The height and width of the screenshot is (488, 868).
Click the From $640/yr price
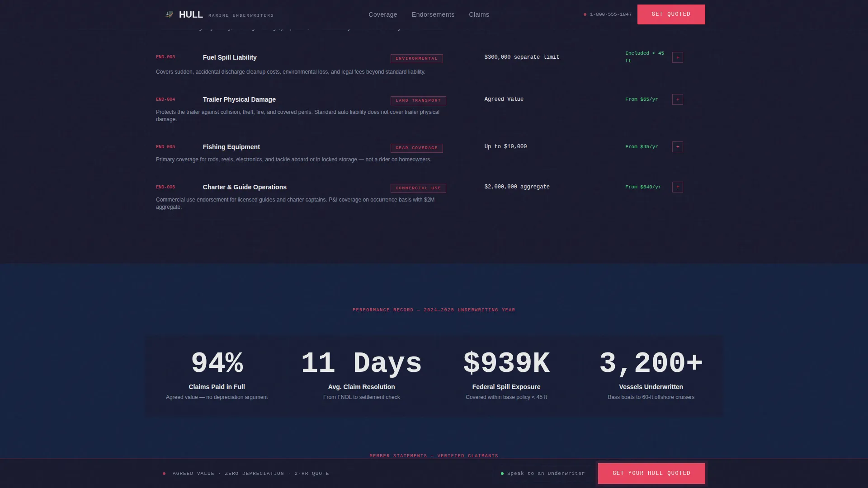pos(643,187)
